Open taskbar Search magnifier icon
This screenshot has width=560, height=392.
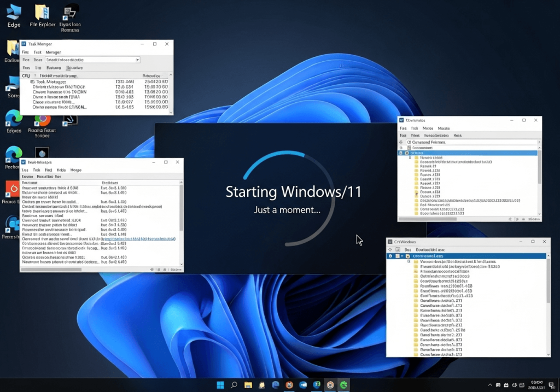pyautogui.click(x=234, y=385)
